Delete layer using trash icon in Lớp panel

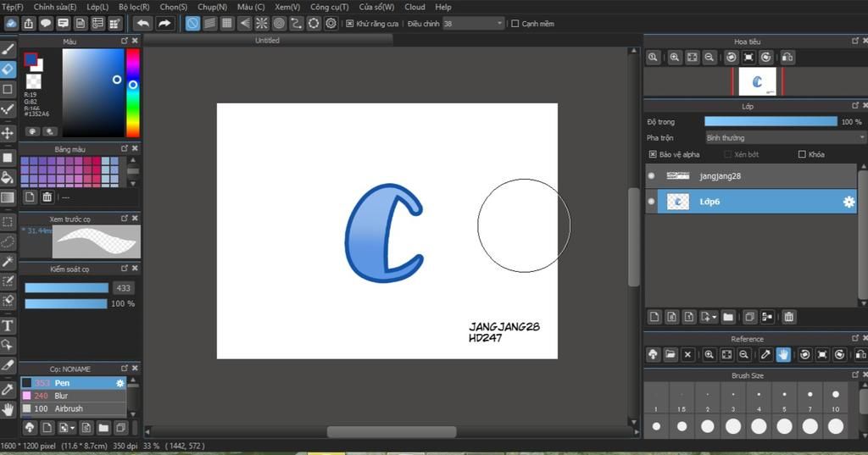[788, 317]
